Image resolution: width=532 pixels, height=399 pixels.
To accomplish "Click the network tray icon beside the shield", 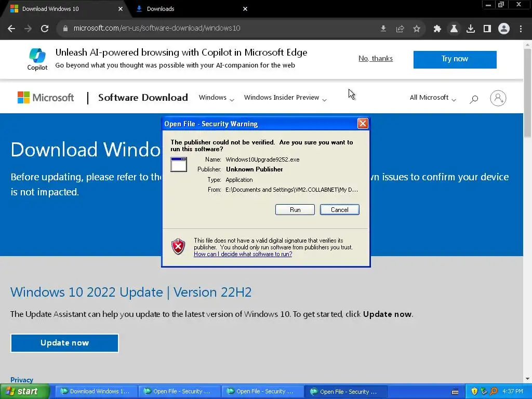I will [x=484, y=391].
